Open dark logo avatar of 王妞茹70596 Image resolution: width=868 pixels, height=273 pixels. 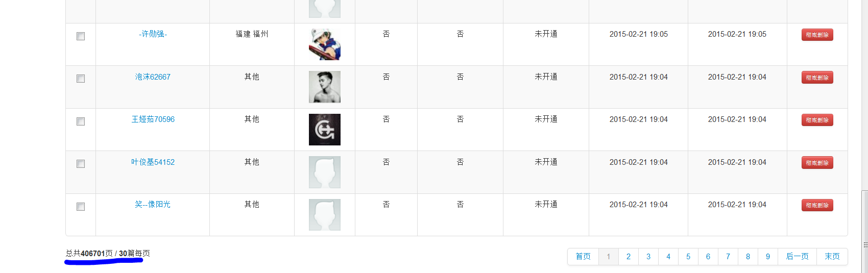[325, 130]
